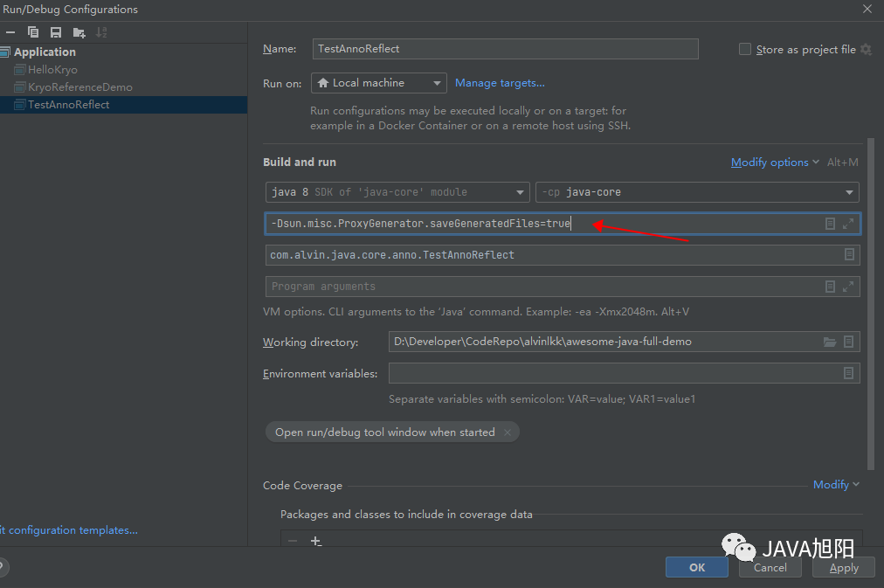Image resolution: width=884 pixels, height=588 pixels.
Task: Click the Remove Configuration minus icon
Action: click(10, 32)
